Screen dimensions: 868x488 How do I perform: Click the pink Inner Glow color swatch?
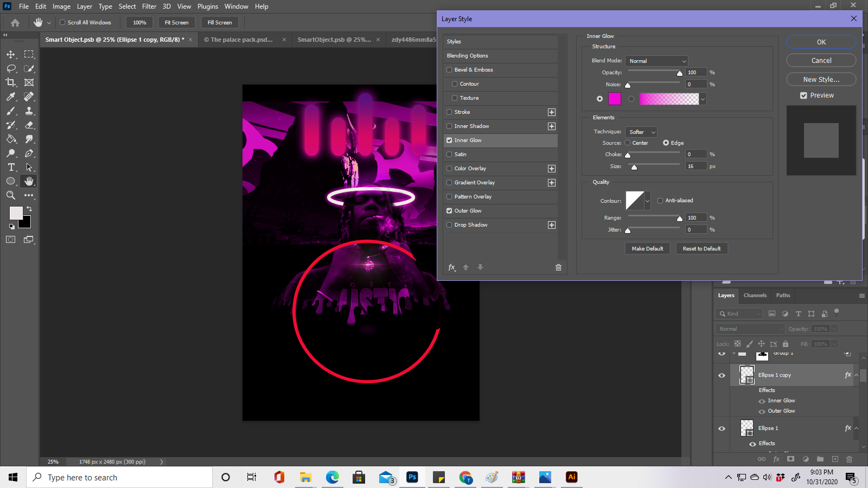[614, 99]
